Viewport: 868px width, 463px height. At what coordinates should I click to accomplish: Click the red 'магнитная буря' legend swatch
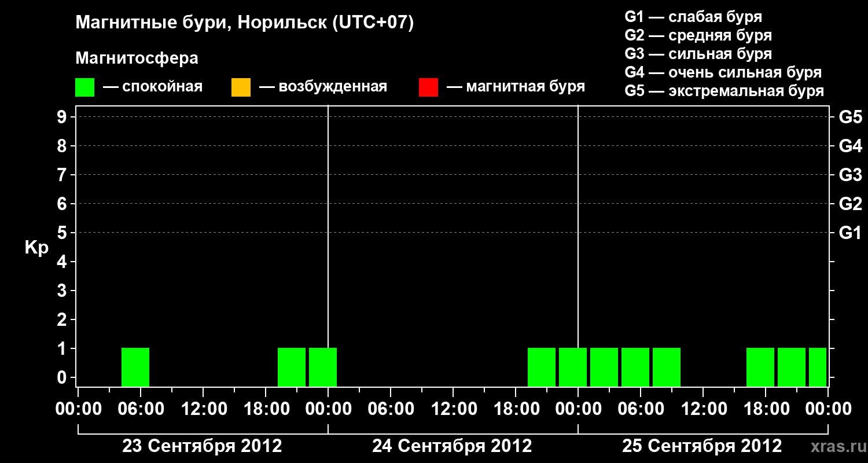(428, 87)
